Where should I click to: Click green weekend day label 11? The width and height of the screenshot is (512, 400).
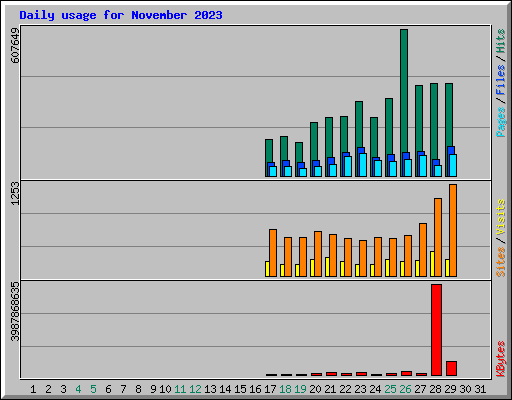(x=180, y=389)
